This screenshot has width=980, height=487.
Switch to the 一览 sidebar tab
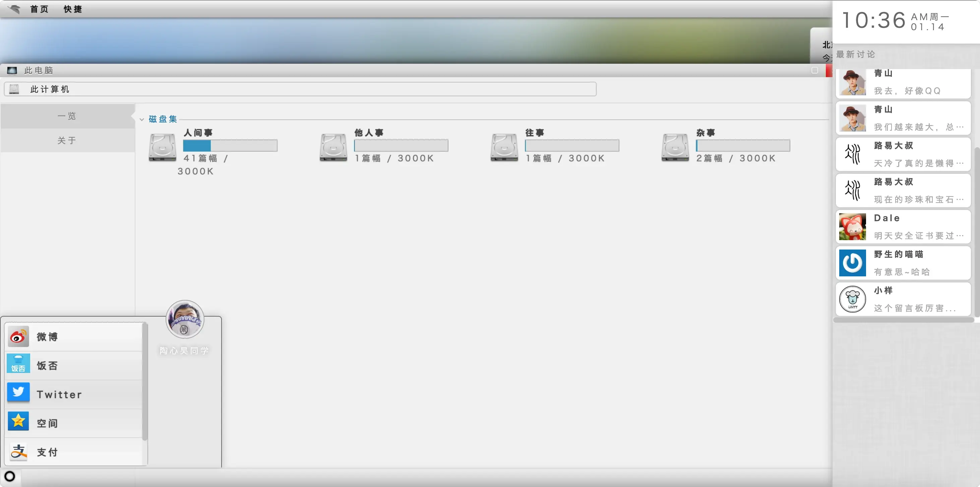click(x=68, y=116)
